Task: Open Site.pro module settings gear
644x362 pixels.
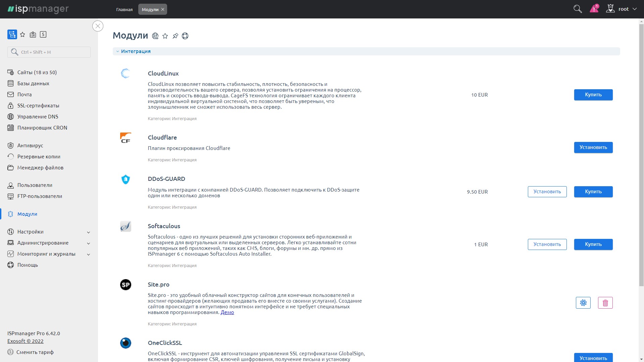Action: click(x=583, y=303)
